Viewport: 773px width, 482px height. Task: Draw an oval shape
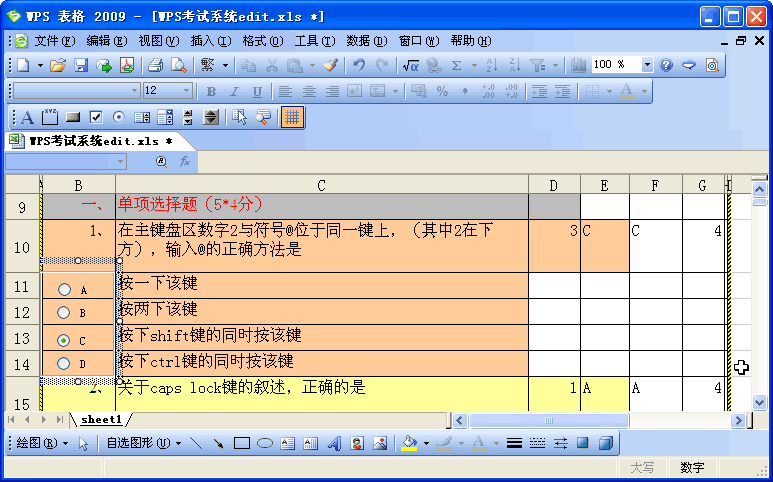coord(265,443)
